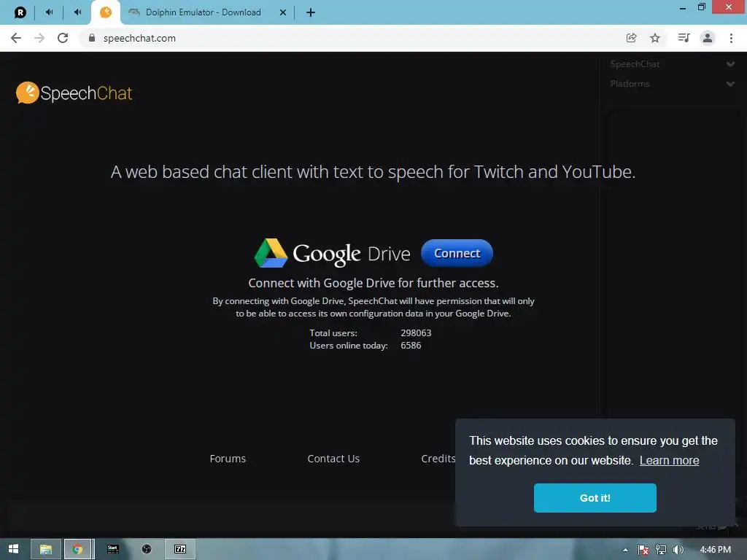Open the Contact Us link
747x560 pixels.
tap(333, 459)
